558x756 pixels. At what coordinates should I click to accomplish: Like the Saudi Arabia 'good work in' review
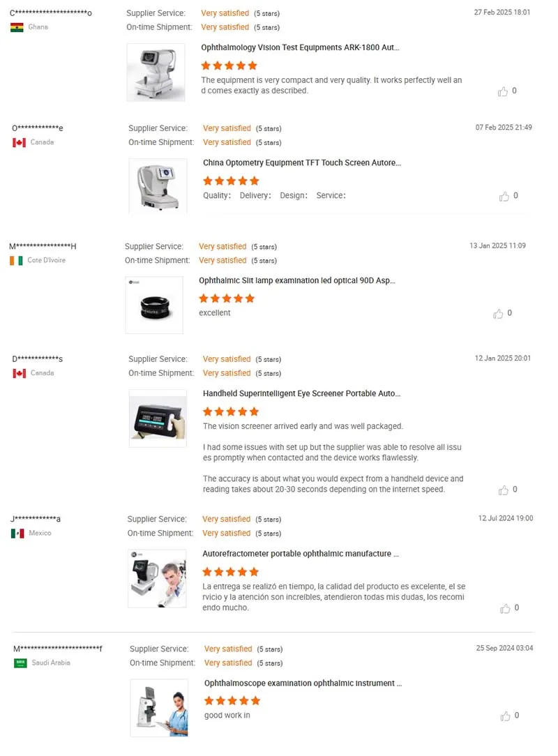pyautogui.click(x=505, y=716)
